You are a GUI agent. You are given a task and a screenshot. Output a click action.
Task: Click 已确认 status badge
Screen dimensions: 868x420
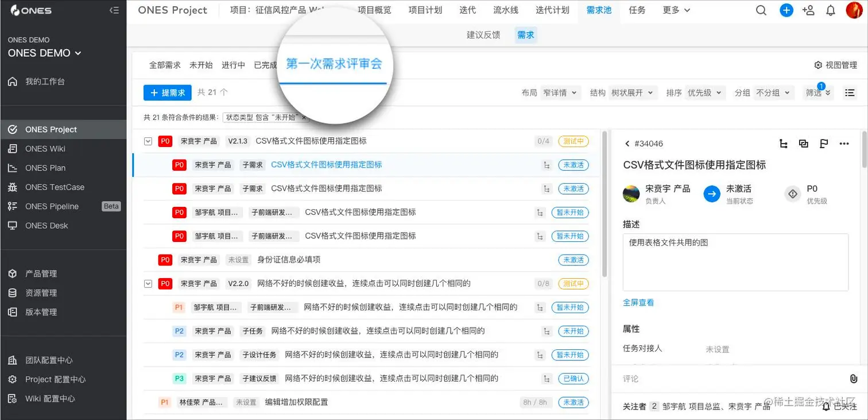573,379
